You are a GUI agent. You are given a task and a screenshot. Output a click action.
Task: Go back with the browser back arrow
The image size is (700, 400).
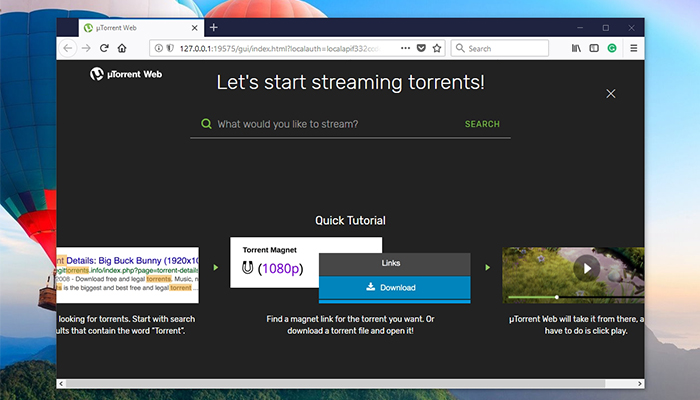68,48
